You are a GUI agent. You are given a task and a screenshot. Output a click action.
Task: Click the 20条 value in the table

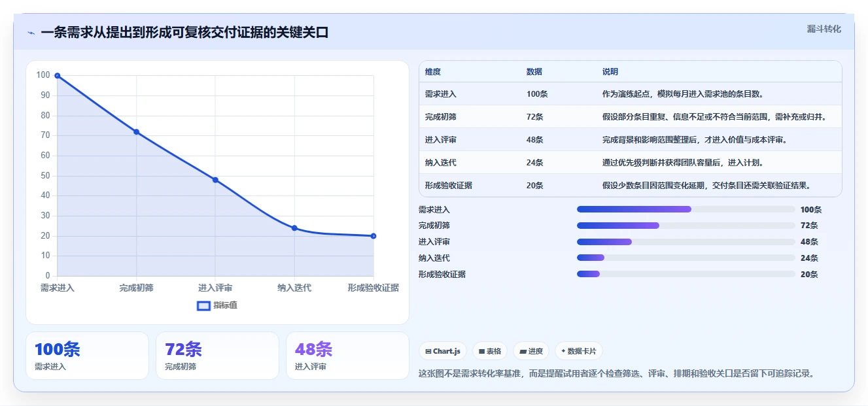pyautogui.click(x=535, y=186)
